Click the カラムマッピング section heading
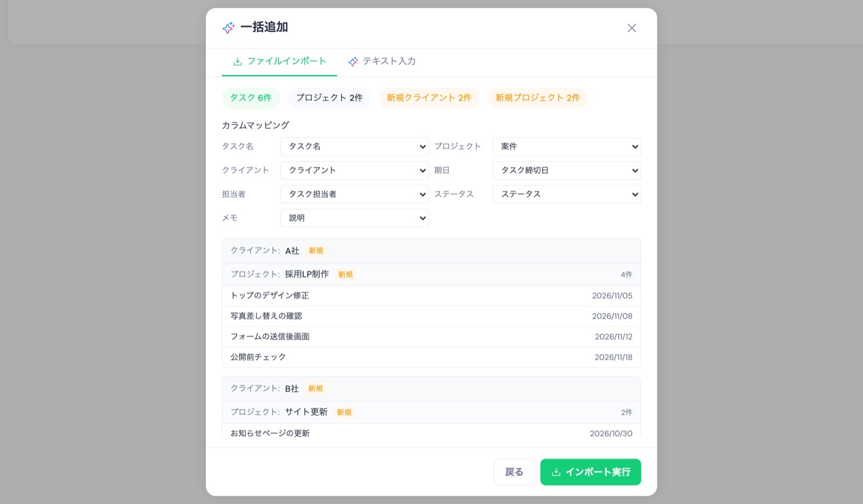Viewport: 863px width, 504px height. (x=256, y=125)
